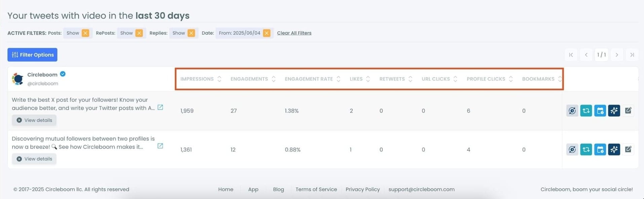Click the calendar schedule icon for the first tweet
The height and width of the screenshot is (199, 644).
click(x=600, y=111)
